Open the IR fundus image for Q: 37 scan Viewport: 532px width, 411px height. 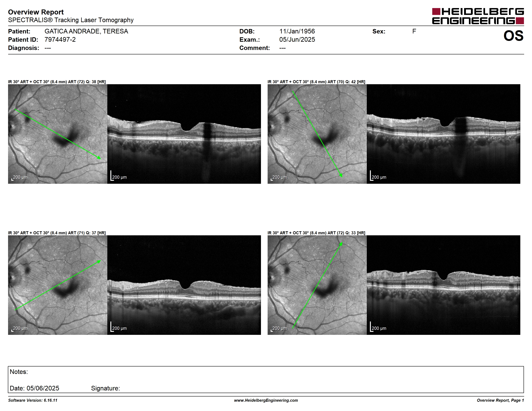(x=57, y=285)
